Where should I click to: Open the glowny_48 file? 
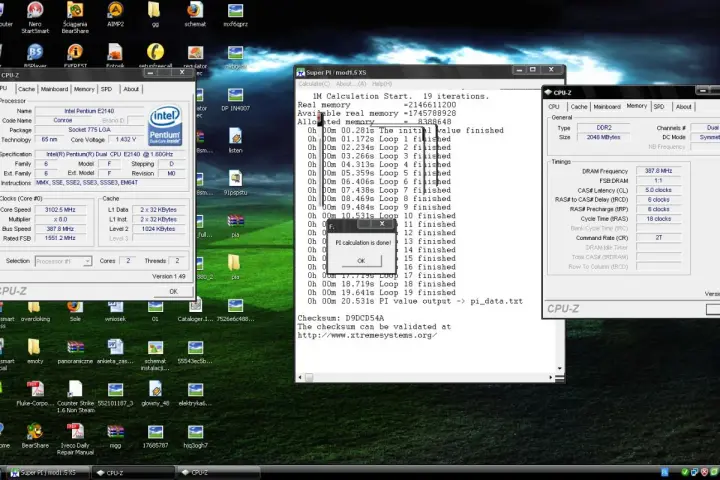point(155,394)
